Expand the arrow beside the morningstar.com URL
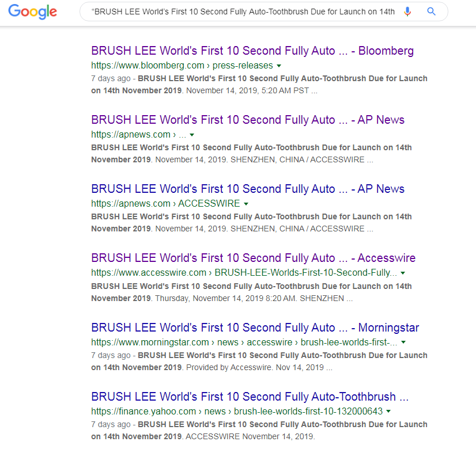The height and width of the screenshot is (449, 476). point(403,342)
